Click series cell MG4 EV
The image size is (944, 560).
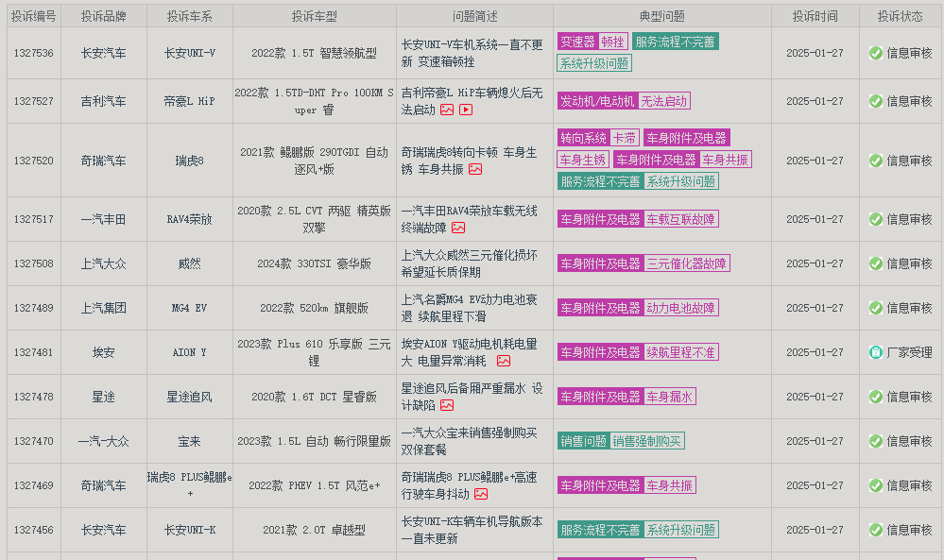pos(190,308)
